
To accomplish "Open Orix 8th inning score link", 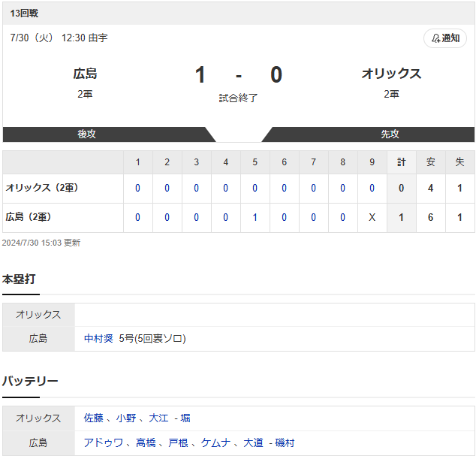I will point(342,189).
